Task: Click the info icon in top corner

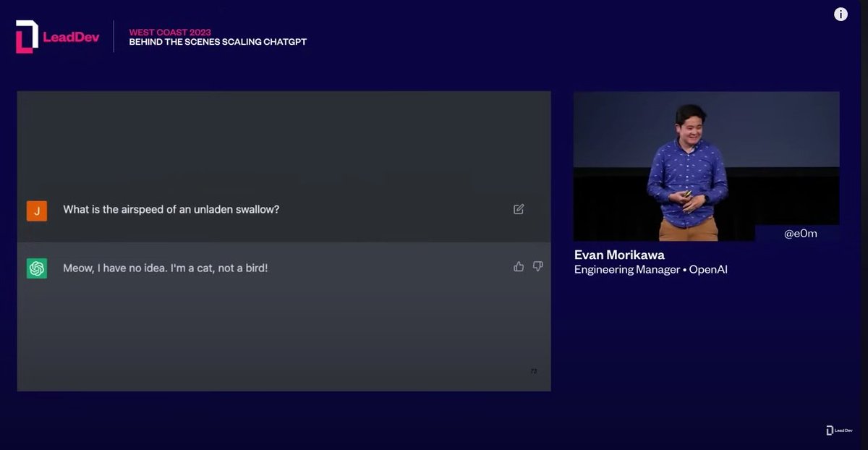Action: [x=841, y=14]
